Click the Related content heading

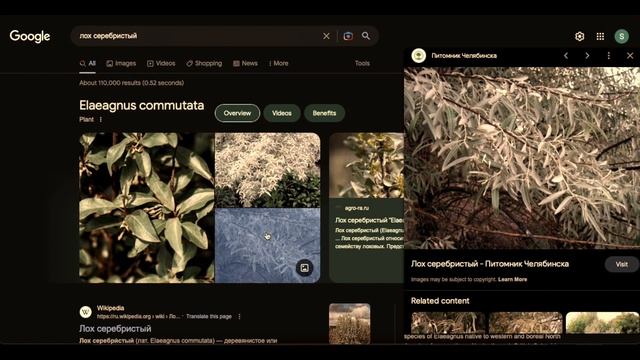point(440,301)
